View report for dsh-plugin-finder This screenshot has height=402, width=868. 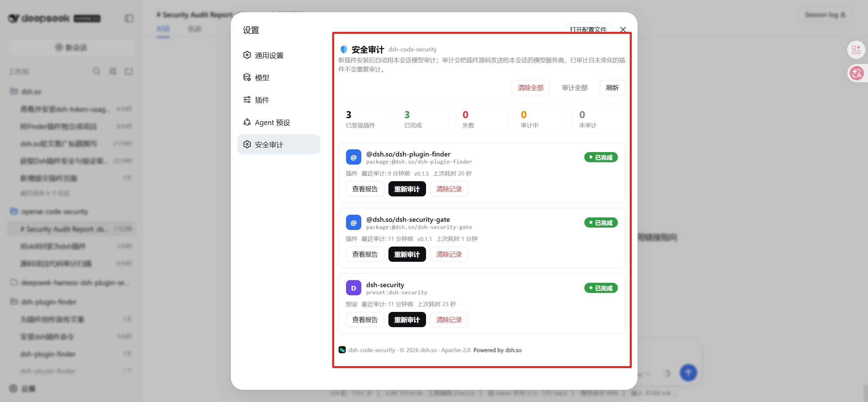pyautogui.click(x=365, y=189)
